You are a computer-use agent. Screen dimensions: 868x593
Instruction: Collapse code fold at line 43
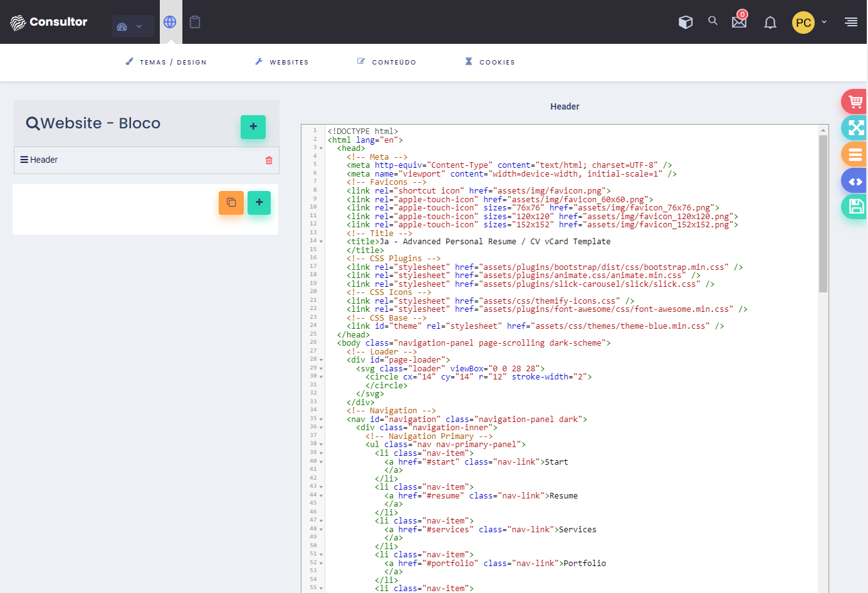(x=322, y=487)
